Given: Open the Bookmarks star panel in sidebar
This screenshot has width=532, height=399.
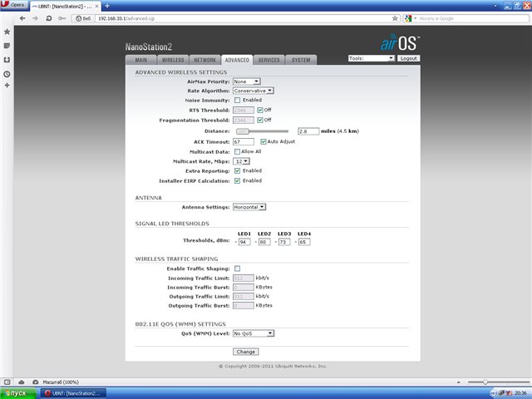Looking at the screenshot, I should [x=7, y=32].
